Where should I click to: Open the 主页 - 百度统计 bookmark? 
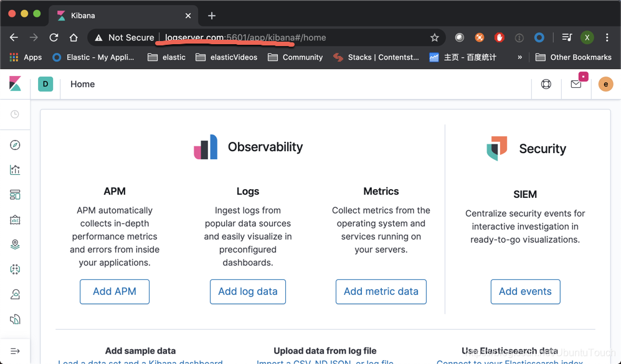pyautogui.click(x=463, y=57)
